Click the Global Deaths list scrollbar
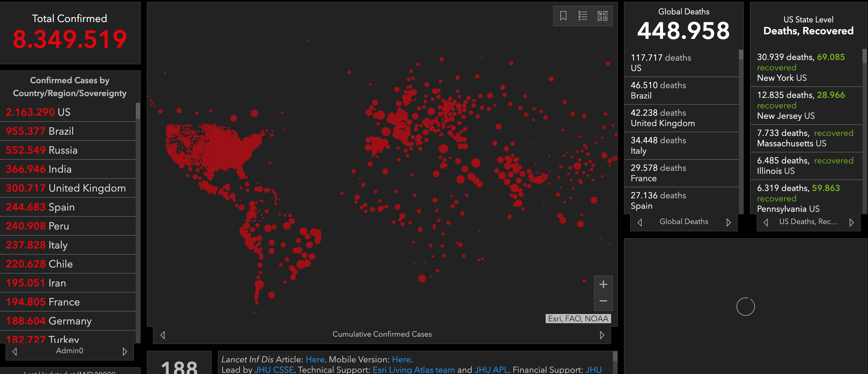This screenshot has width=868, height=374. point(741,55)
